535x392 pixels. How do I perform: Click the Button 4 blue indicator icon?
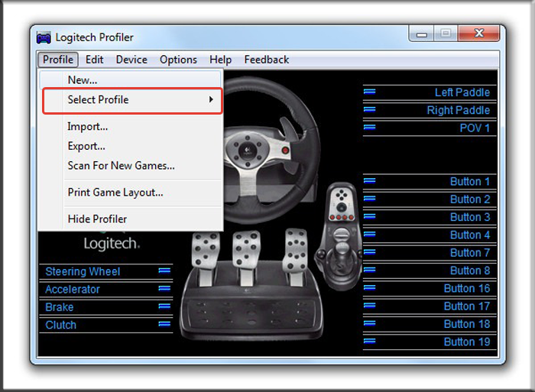coord(369,234)
